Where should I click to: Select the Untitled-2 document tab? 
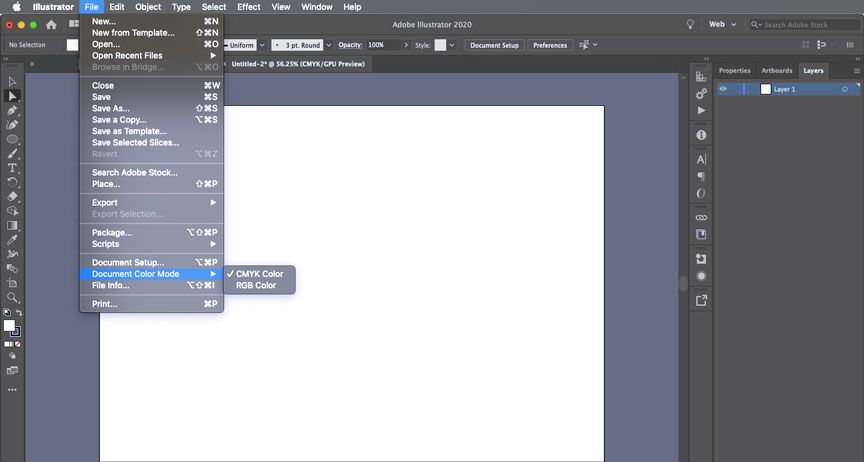point(298,64)
